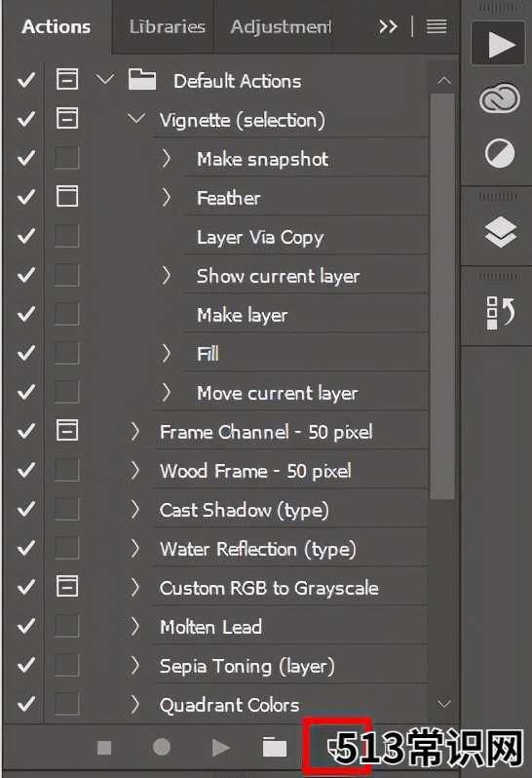This screenshot has height=778, width=532.
Task: Open the Actions panel from the dock
Action: pos(498,44)
